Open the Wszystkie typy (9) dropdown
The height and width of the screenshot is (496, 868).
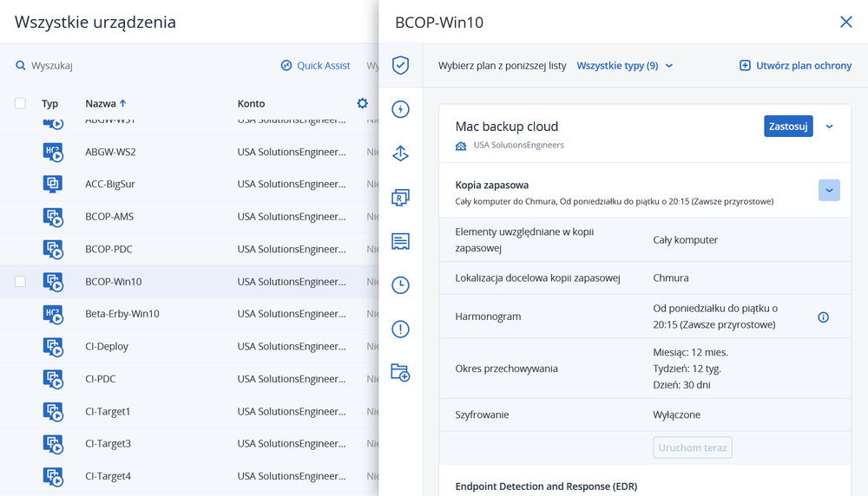click(x=624, y=65)
